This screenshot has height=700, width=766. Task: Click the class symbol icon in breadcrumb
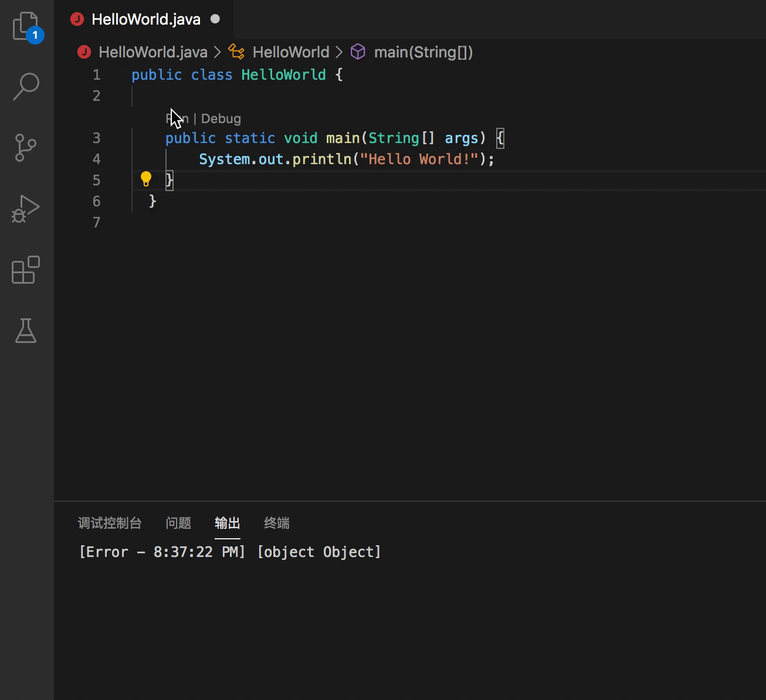[x=236, y=52]
